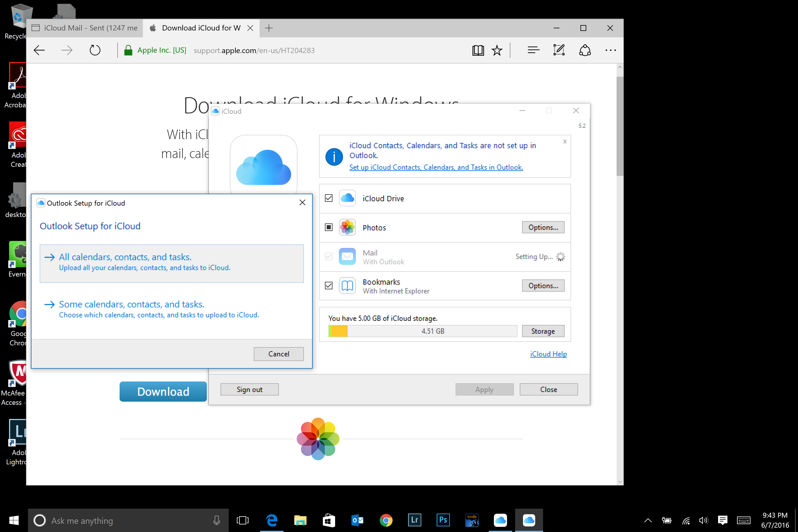Click the Apply button in iCloud
The image size is (798, 532).
point(484,389)
